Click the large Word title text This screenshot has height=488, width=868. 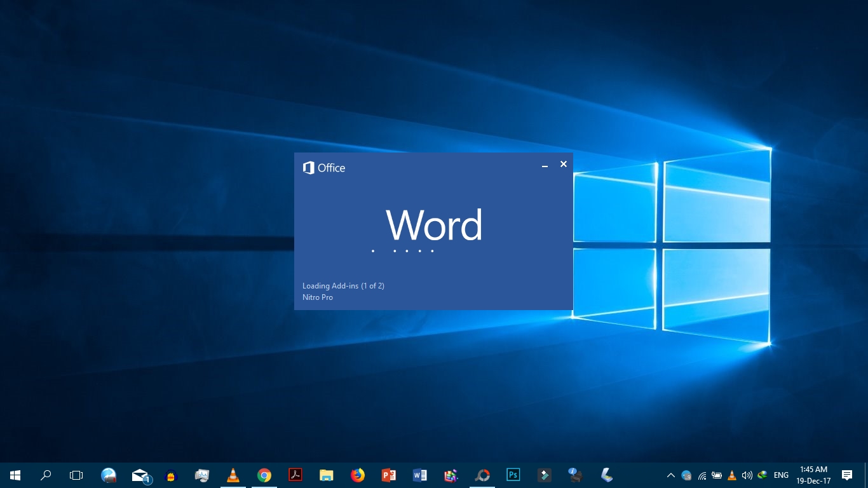(x=434, y=225)
